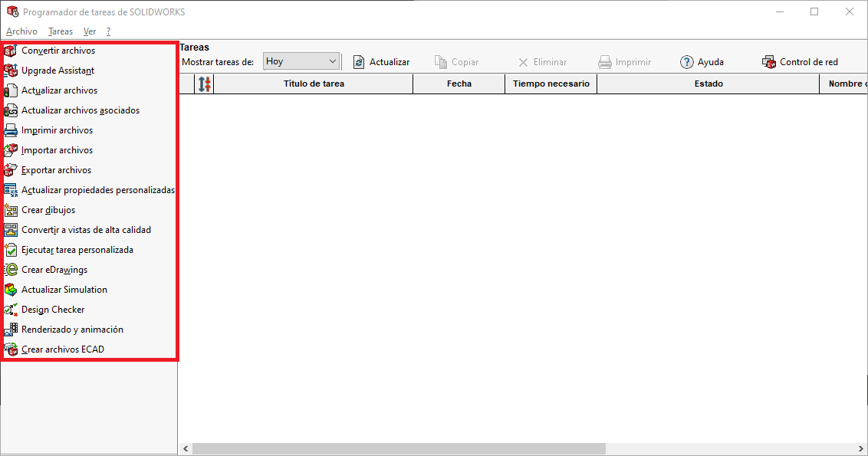Click the Control de red icon
The height and width of the screenshot is (456, 868).
769,62
